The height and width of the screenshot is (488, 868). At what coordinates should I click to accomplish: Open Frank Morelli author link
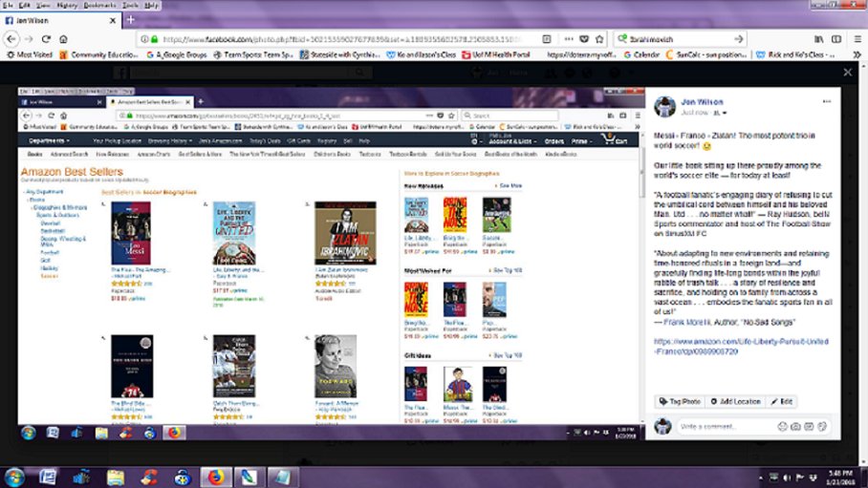686,322
